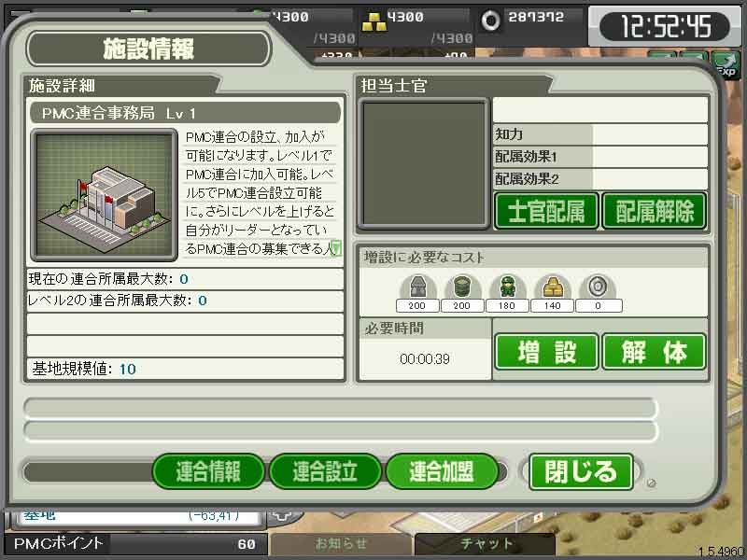Click the 増設 expand facility button

click(546, 352)
